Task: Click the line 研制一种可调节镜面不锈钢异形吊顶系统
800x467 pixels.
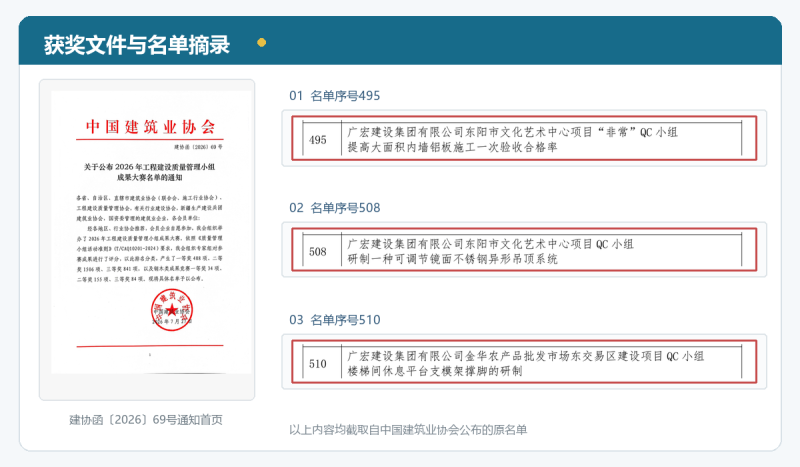Action: pyautogui.click(x=453, y=259)
